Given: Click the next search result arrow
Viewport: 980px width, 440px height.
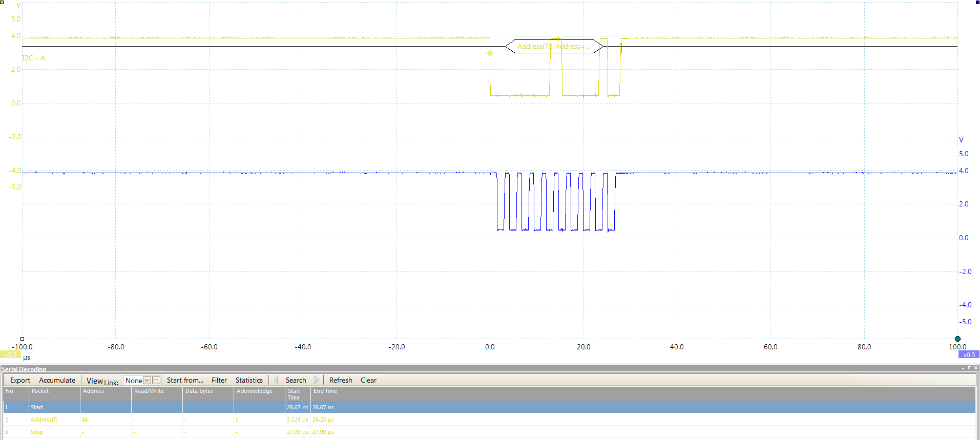Looking at the screenshot, I should coord(317,380).
